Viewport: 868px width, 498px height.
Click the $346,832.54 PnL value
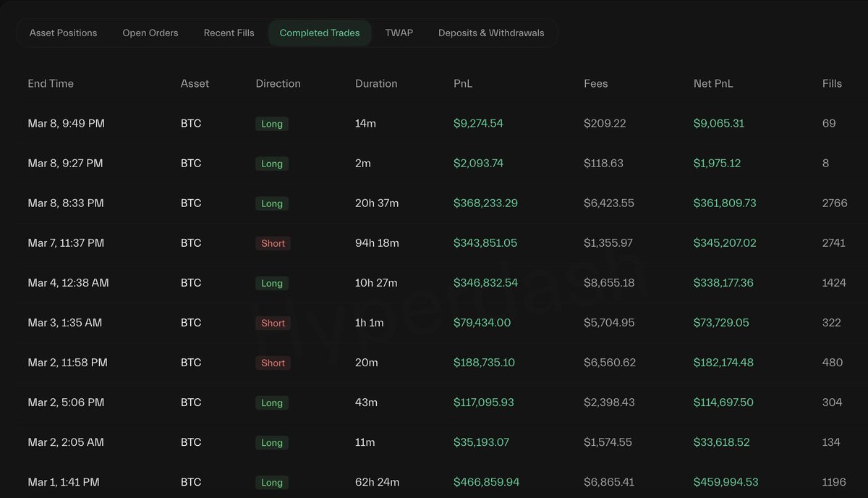[x=485, y=283]
